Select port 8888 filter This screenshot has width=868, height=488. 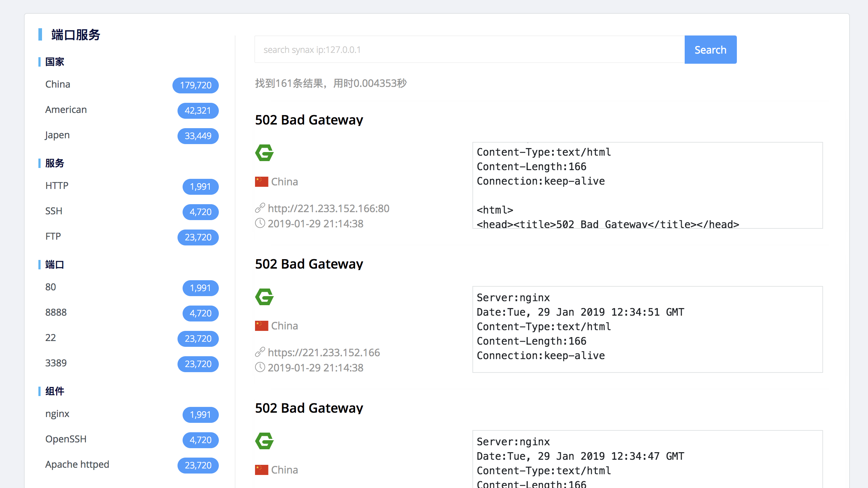[x=56, y=312]
